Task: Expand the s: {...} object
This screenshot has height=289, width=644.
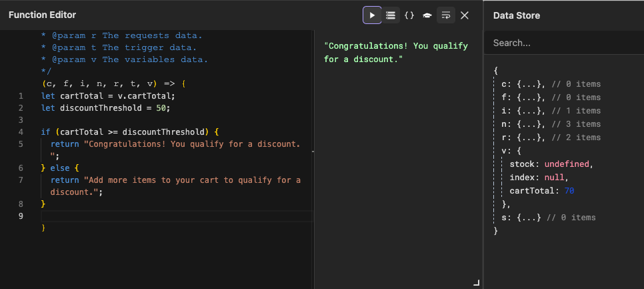Action: click(x=521, y=218)
